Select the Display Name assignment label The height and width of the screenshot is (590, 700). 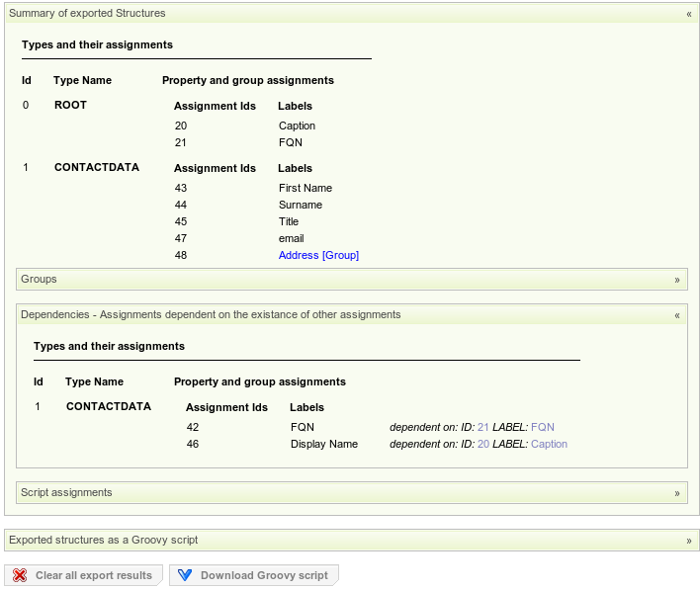point(323,444)
